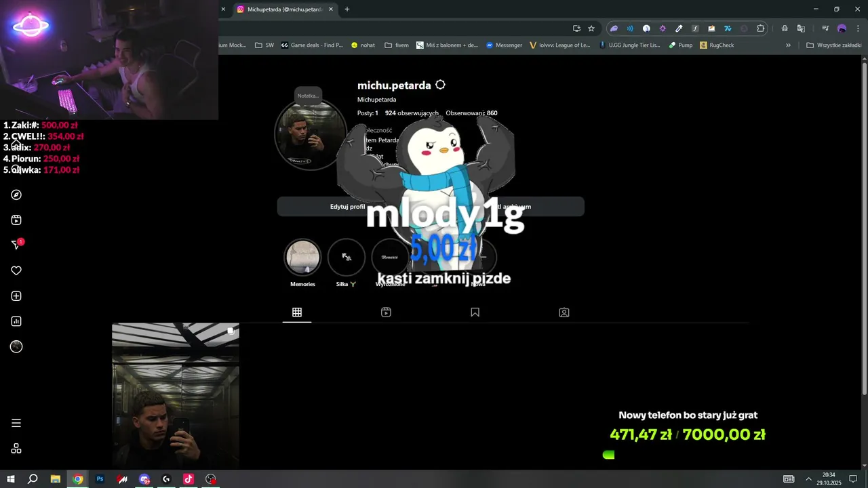The width and height of the screenshot is (868, 488).
Task: Open Windows notification center
Action: coord(853,479)
